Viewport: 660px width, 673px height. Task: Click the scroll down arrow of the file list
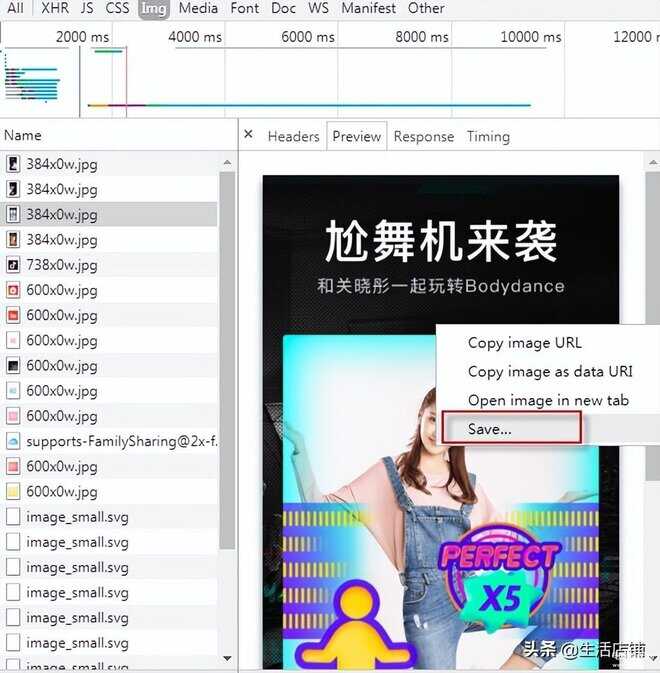pos(228,658)
